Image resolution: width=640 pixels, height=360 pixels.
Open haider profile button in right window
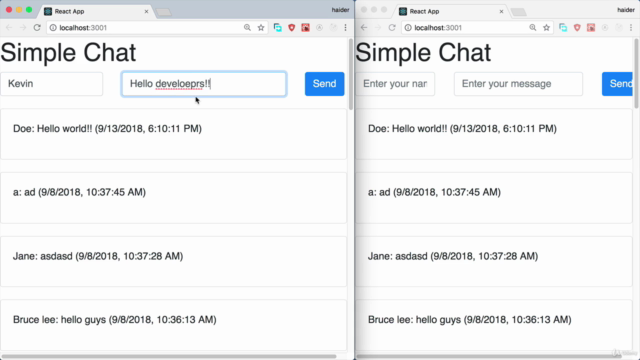click(626, 10)
